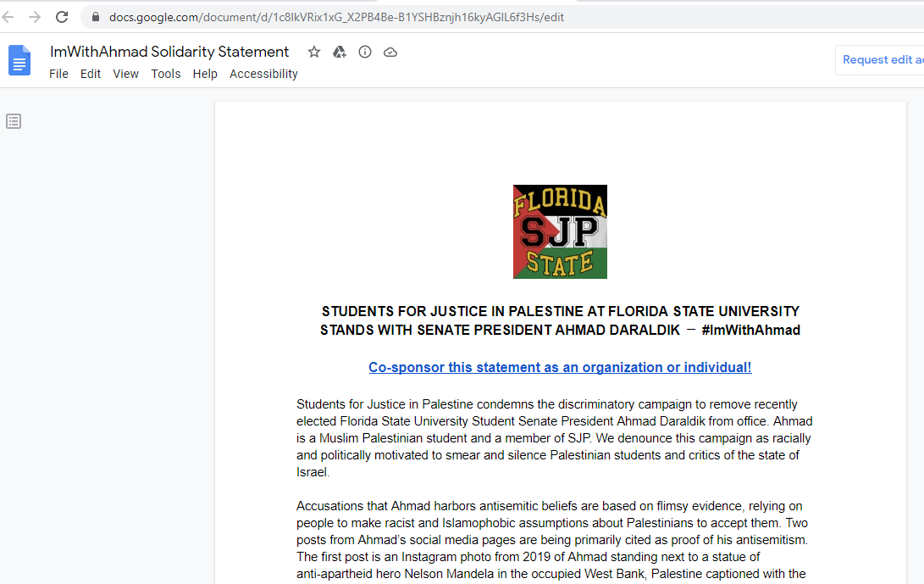This screenshot has height=584, width=924.
Task: Open the Edit menu
Action: 90,74
